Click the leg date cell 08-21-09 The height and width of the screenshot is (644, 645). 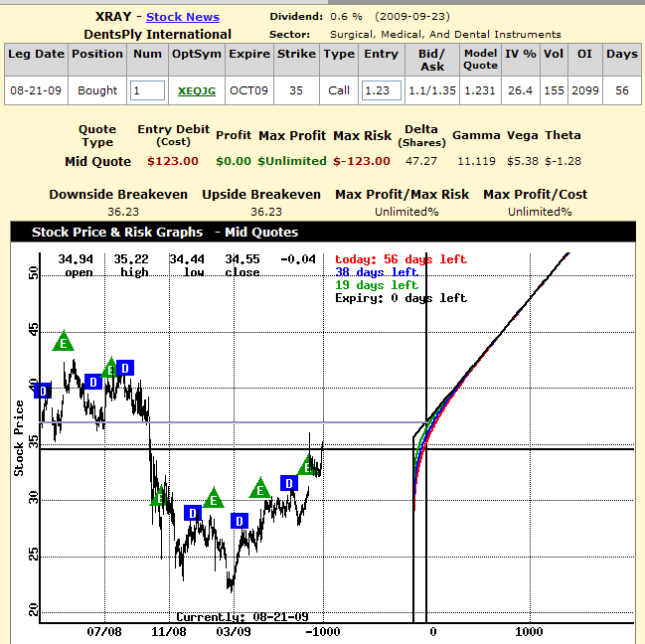(x=36, y=90)
